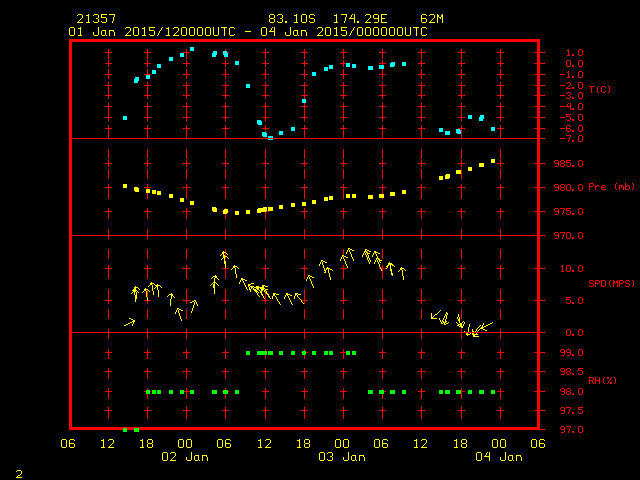Click the number 2 in bottom-left corner
Image resolution: width=640 pixels, height=480 pixels.
click(18, 470)
